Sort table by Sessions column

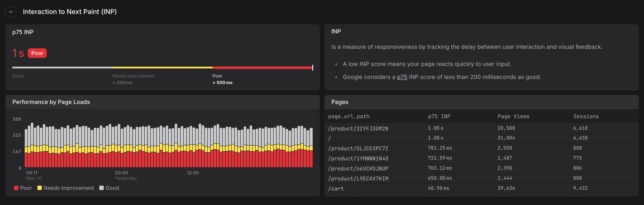pos(586,116)
